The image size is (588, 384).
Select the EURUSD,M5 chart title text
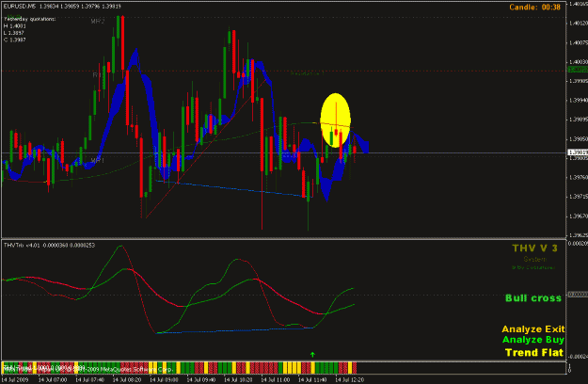(20, 7)
